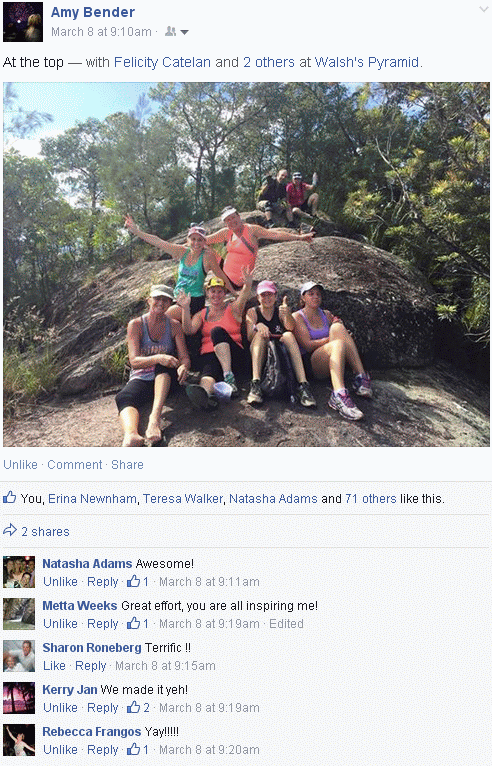Screen dimensions: 492x766
Task: Reply to Metta Weeks' comment
Action: 103,624
